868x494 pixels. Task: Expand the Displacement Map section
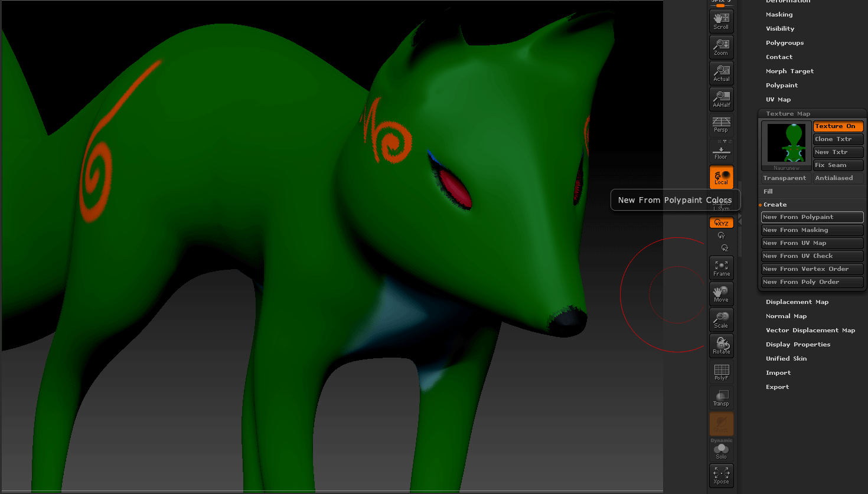(797, 302)
